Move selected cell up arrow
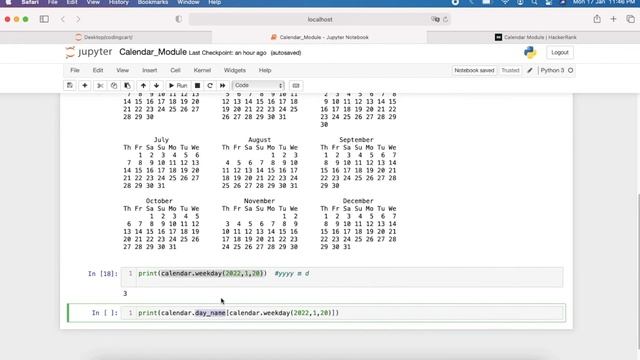Viewport: 640px width, 360px height. pyautogui.click(x=143, y=86)
